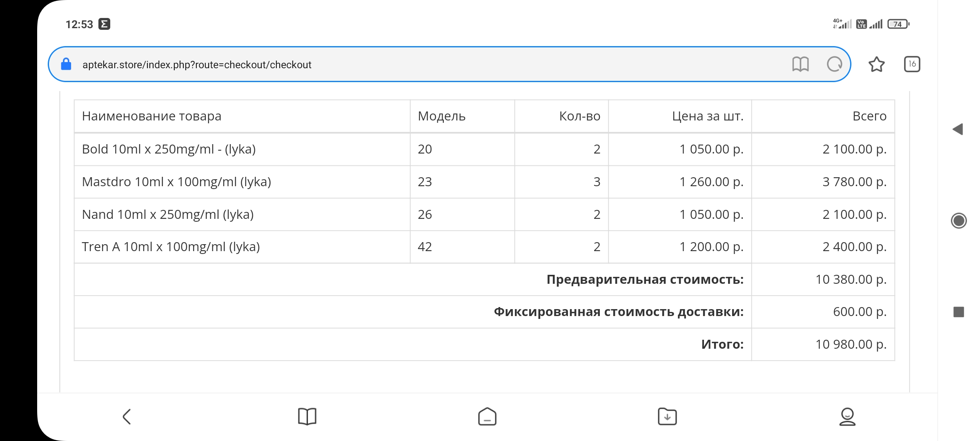Open bookmarks from the bottom bar

[307, 416]
